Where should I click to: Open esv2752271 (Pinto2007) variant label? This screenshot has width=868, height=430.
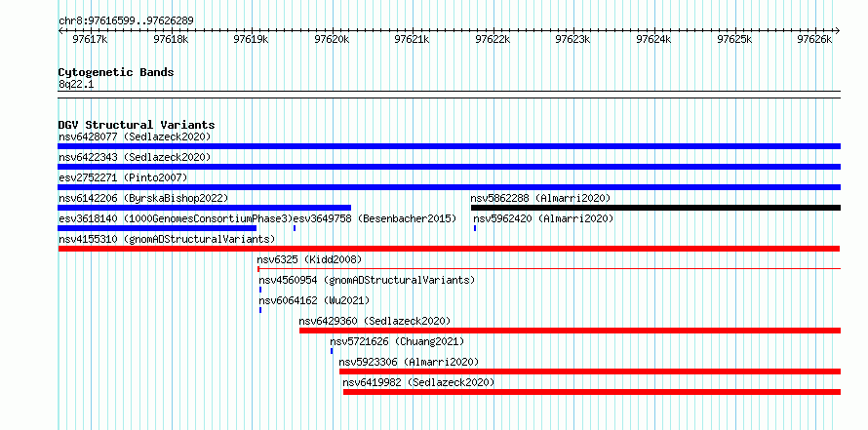tap(123, 177)
